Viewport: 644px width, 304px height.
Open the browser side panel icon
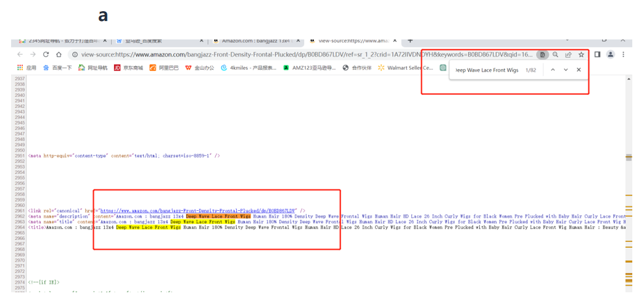point(597,54)
